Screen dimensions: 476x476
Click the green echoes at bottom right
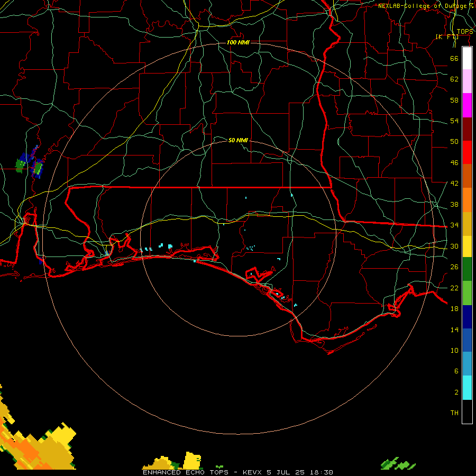[398, 464]
